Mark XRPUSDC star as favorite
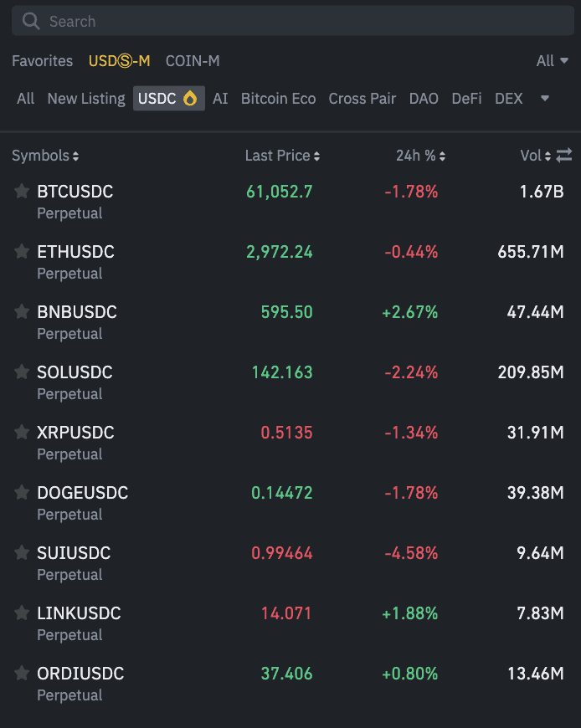The height and width of the screenshot is (728, 581). [22, 433]
